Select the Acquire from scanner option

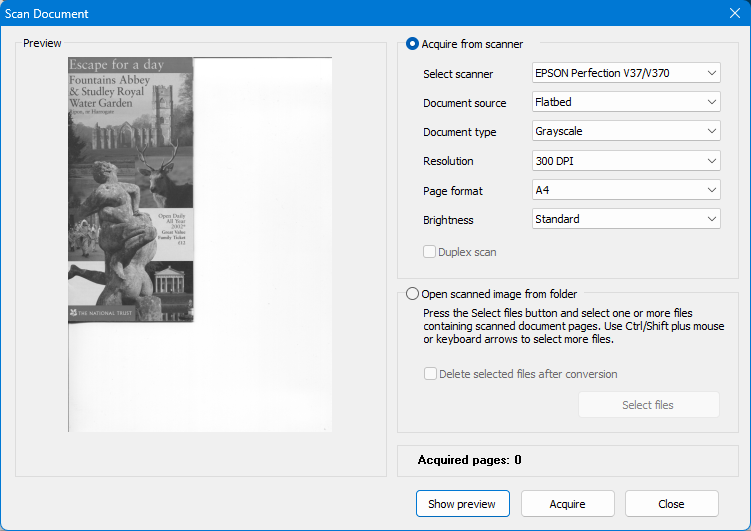coord(413,44)
